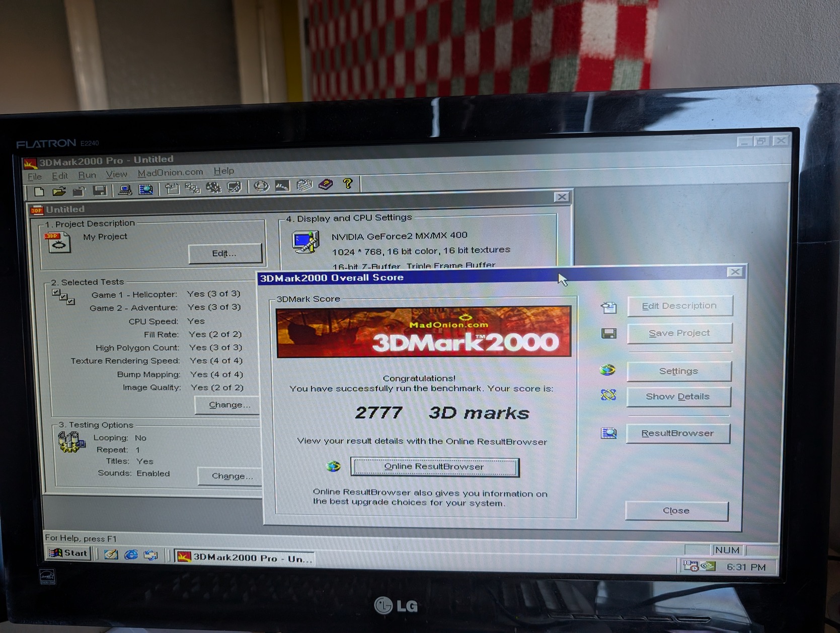Image resolution: width=840 pixels, height=633 pixels.
Task: Click the "Bump Mapping:" row label
Action: [x=149, y=375]
